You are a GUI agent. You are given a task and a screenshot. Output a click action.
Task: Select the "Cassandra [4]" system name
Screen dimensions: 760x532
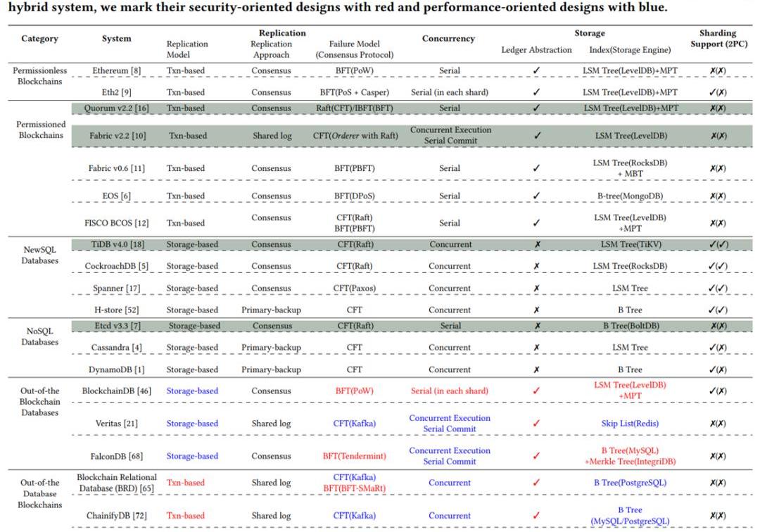pos(116,348)
